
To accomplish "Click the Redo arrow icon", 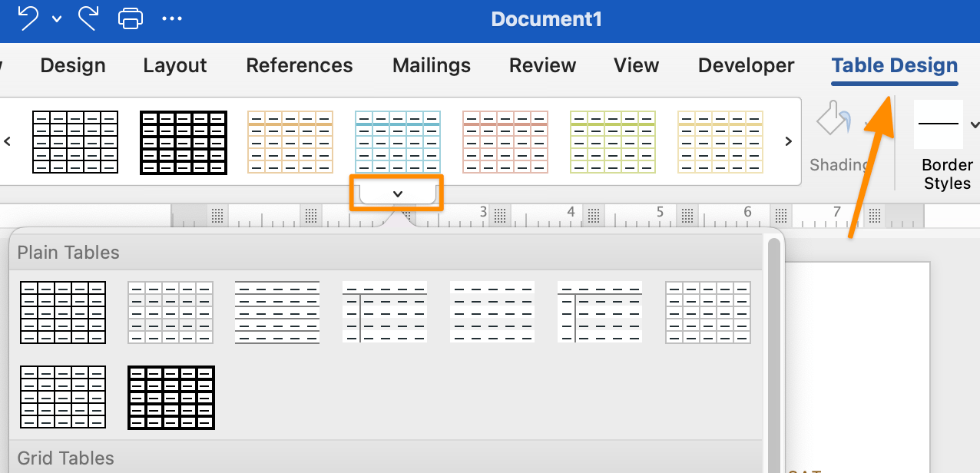I will (x=89, y=18).
